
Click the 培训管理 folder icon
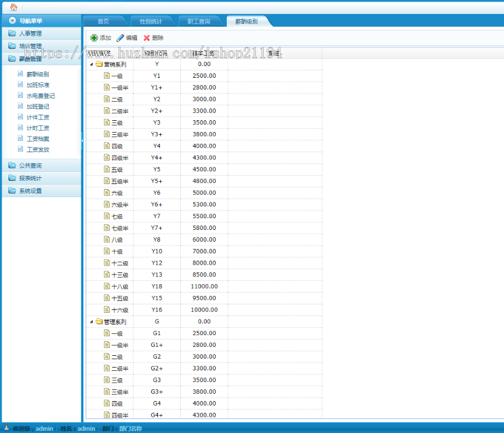point(12,46)
